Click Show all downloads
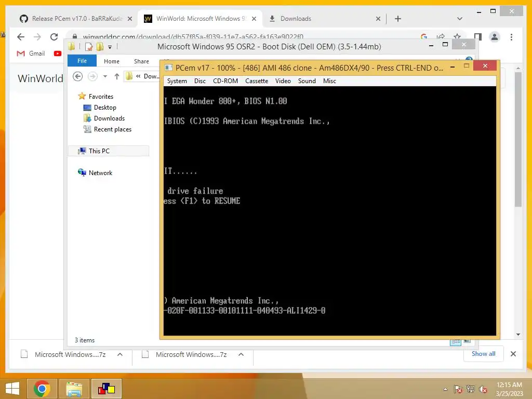Screen dimensions: 532x399 [x=483, y=353]
